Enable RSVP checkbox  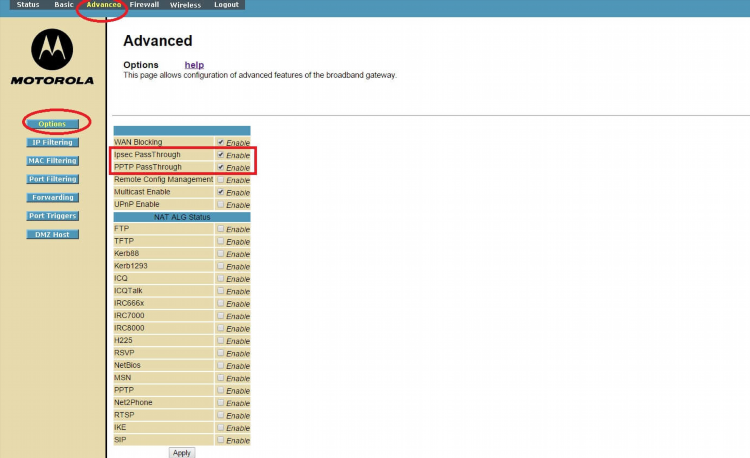(x=221, y=353)
